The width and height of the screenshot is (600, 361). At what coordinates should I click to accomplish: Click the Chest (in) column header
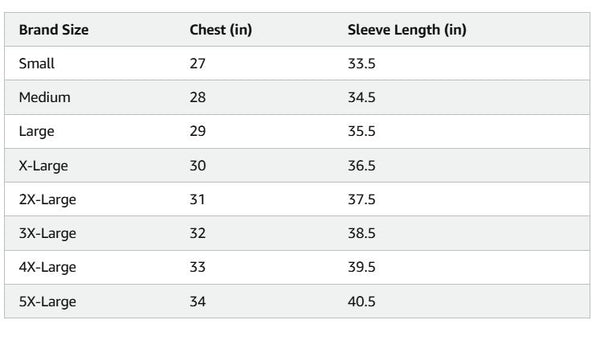coord(221,30)
